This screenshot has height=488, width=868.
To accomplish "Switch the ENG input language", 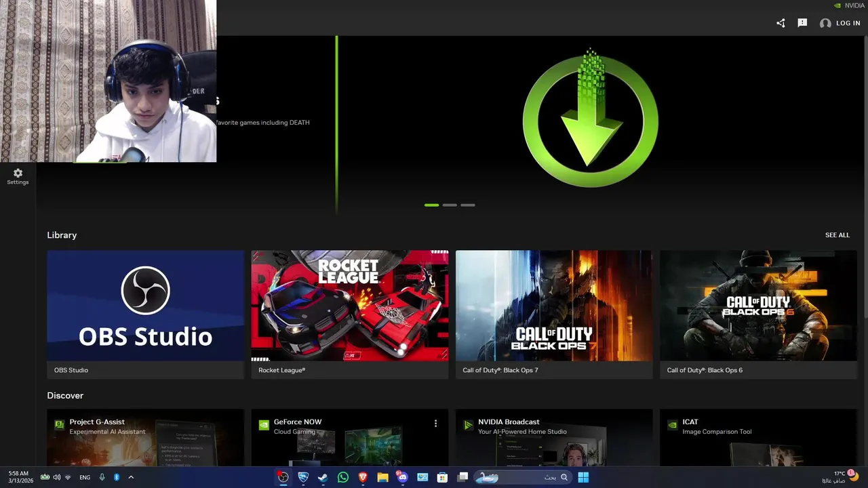I will tap(85, 477).
